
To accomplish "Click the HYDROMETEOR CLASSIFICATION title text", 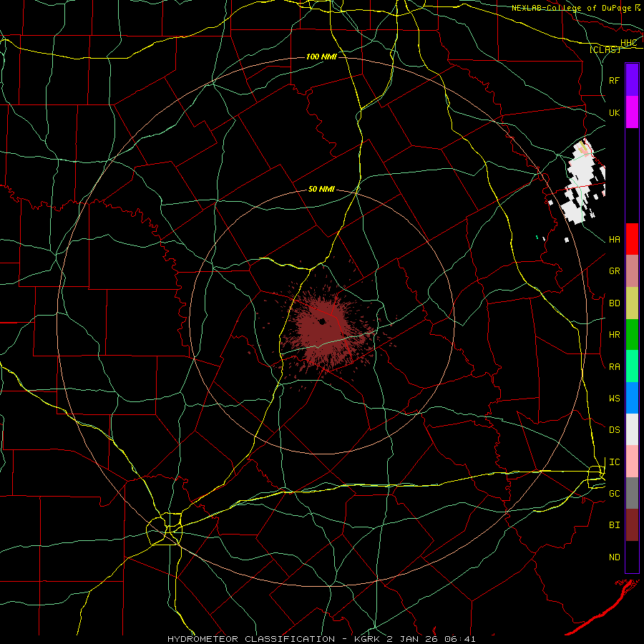I will coord(251,639).
